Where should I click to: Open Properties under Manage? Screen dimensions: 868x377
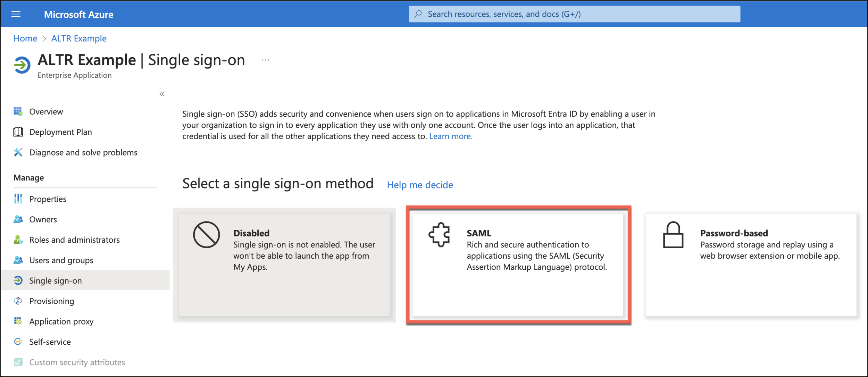(48, 199)
